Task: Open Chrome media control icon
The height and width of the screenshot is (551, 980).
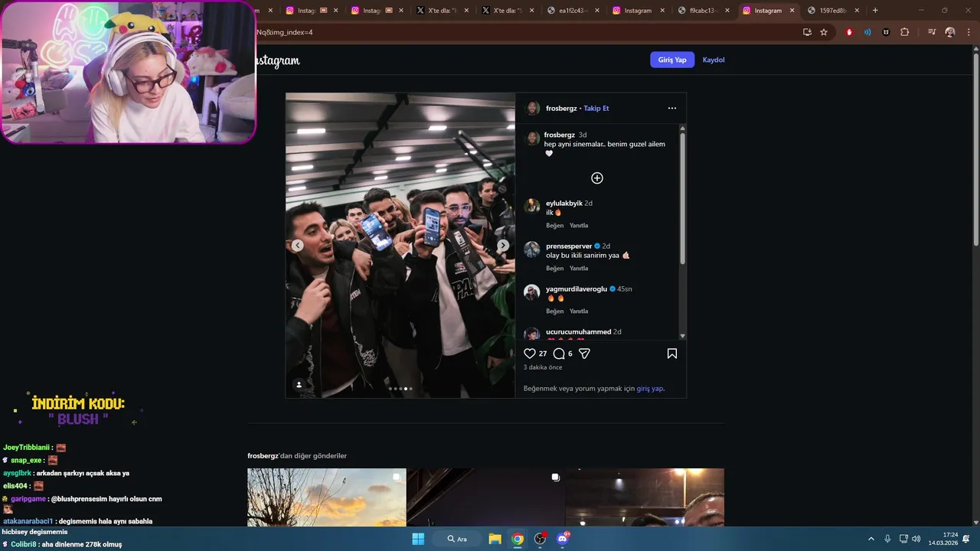Action: pos(932,32)
